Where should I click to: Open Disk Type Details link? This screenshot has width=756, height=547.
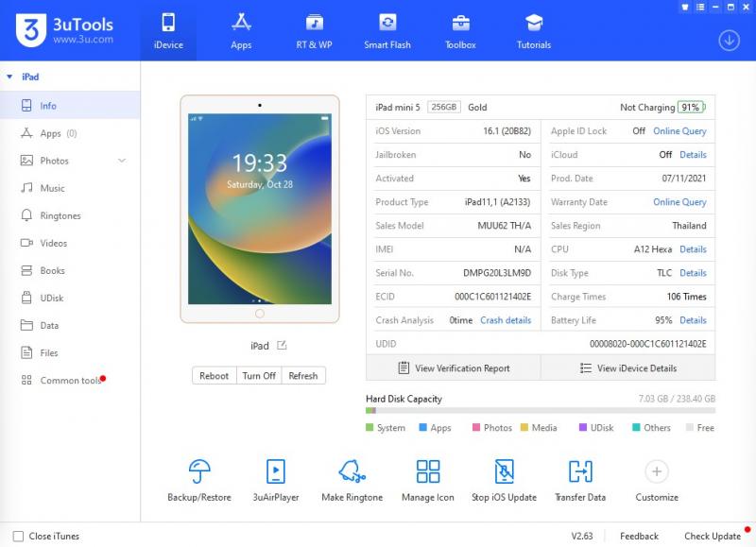point(693,272)
